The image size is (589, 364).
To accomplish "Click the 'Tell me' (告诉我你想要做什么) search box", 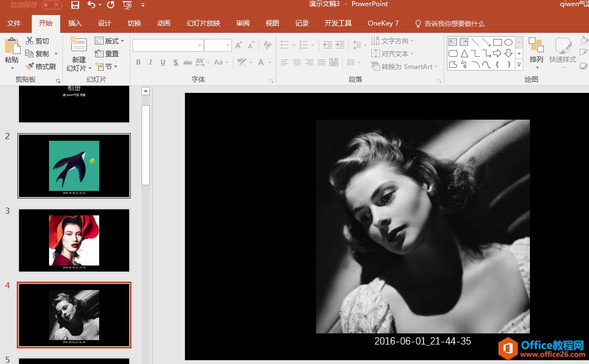I will 454,23.
